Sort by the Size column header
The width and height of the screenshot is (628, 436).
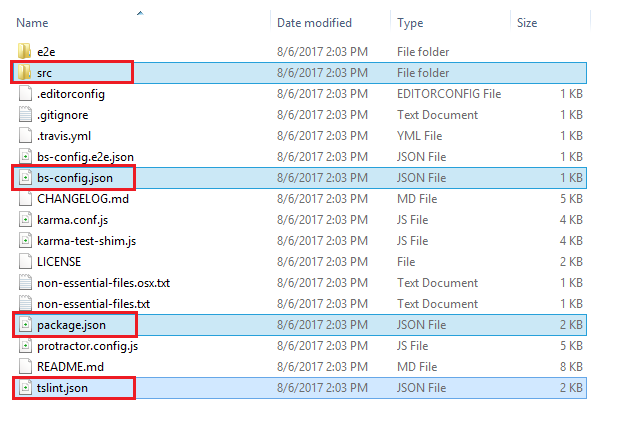[x=527, y=23]
